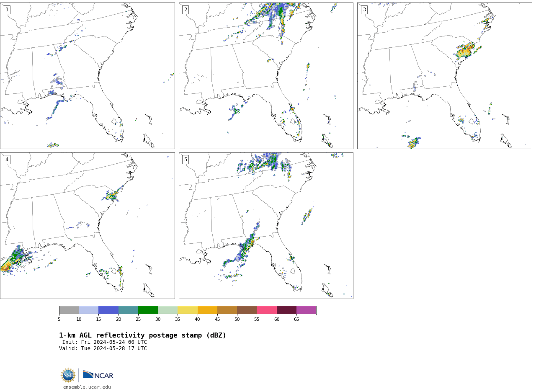Click the pale green 30-35 dBZ swatch
The image size is (536, 392).
(168, 310)
